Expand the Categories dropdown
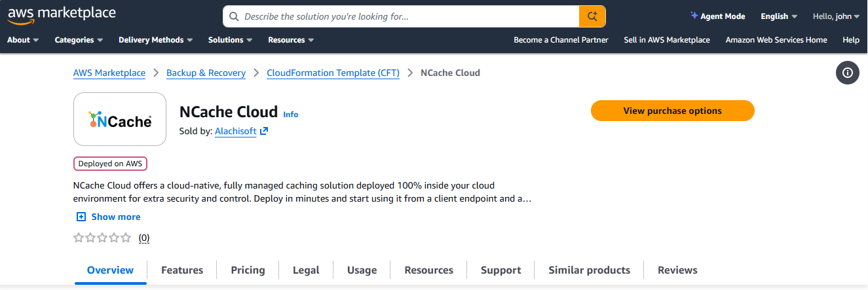 click(79, 40)
